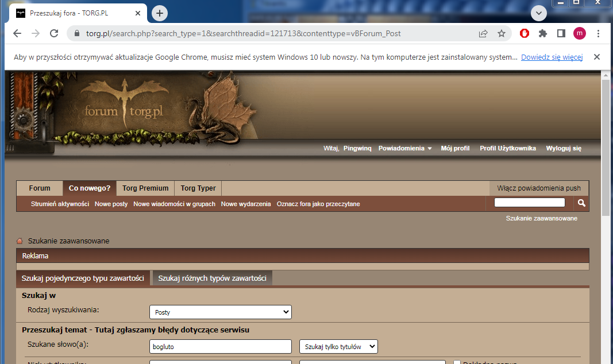Open the Chrome extensions puzzle icon
The width and height of the screenshot is (613, 364).
[542, 33]
